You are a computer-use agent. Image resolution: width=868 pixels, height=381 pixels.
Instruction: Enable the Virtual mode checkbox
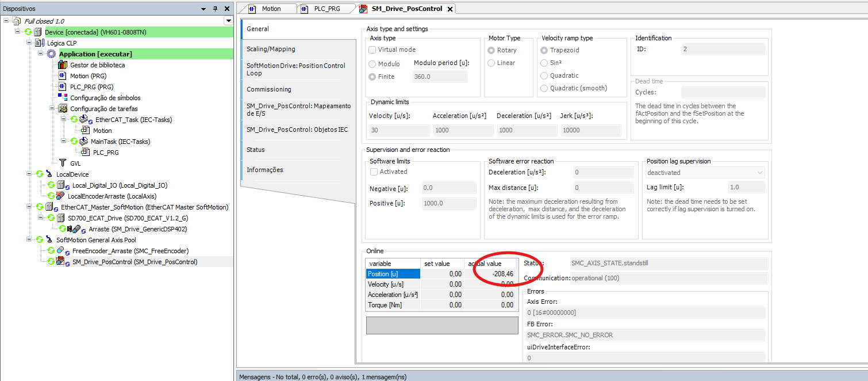coord(373,50)
